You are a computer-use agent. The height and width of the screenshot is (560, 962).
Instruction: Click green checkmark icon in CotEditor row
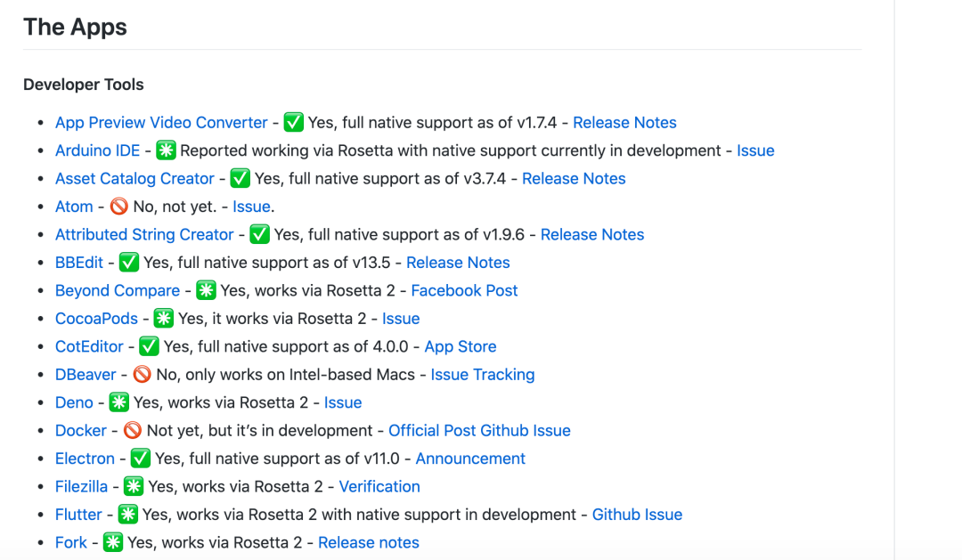coord(149,346)
